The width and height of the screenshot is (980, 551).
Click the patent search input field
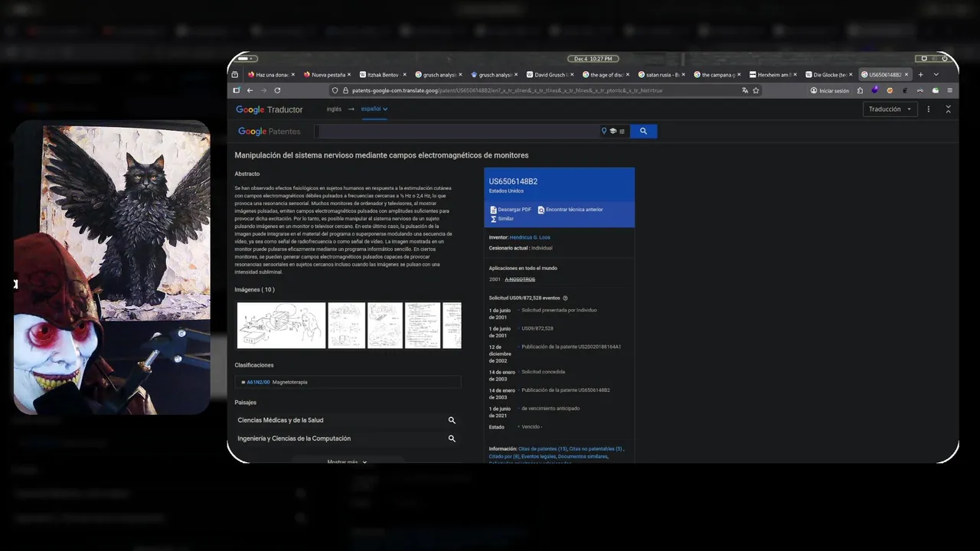pos(458,131)
